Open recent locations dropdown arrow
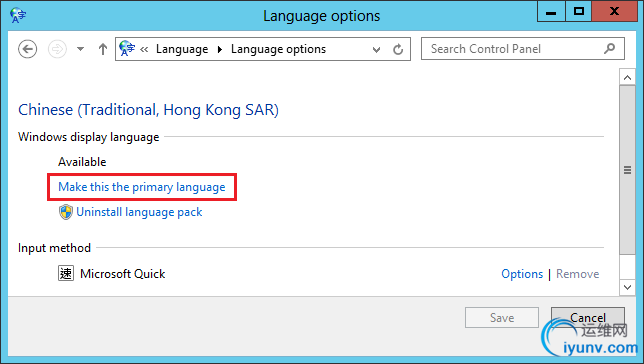This screenshot has height=364, width=644. 80,49
